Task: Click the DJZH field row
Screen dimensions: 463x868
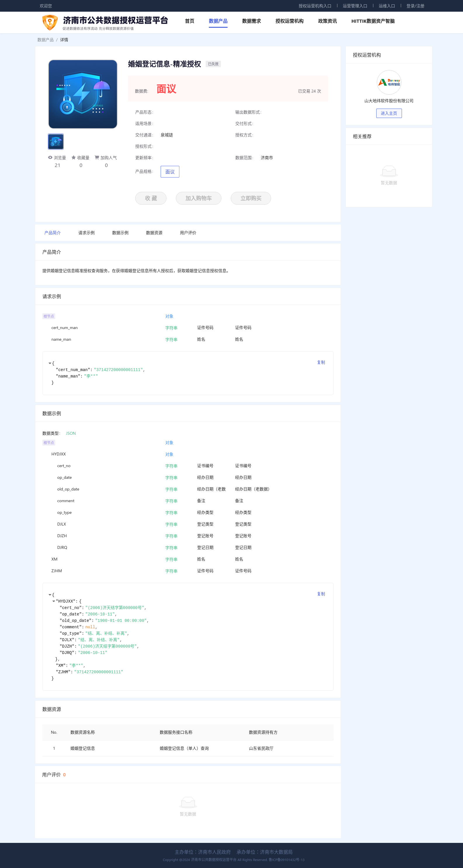Action: point(188,536)
